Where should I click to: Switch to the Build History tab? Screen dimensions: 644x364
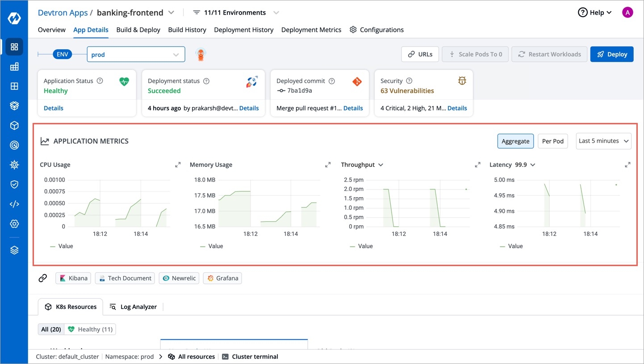187,30
